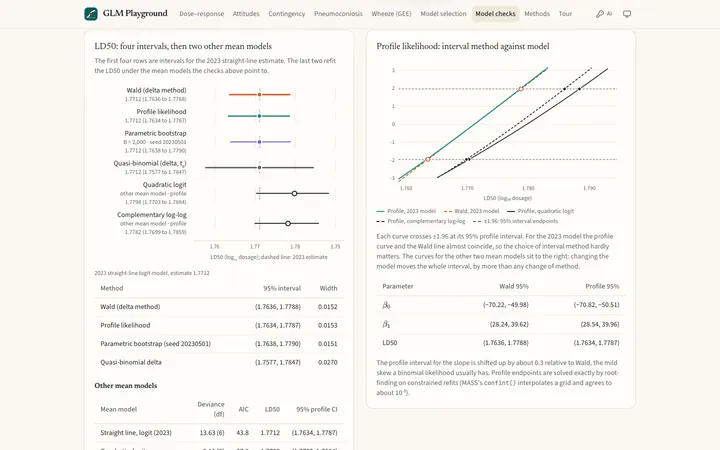The image size is (720, 450).
Task: Click 'Straight line, logit (2023)' row
Action: coord(219,433)
